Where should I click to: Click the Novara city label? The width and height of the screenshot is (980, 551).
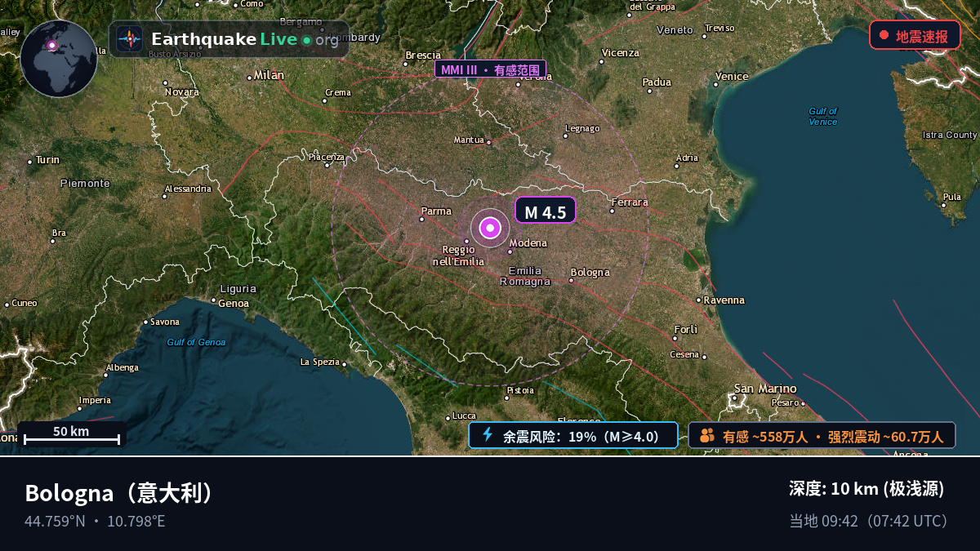[182, 92]
